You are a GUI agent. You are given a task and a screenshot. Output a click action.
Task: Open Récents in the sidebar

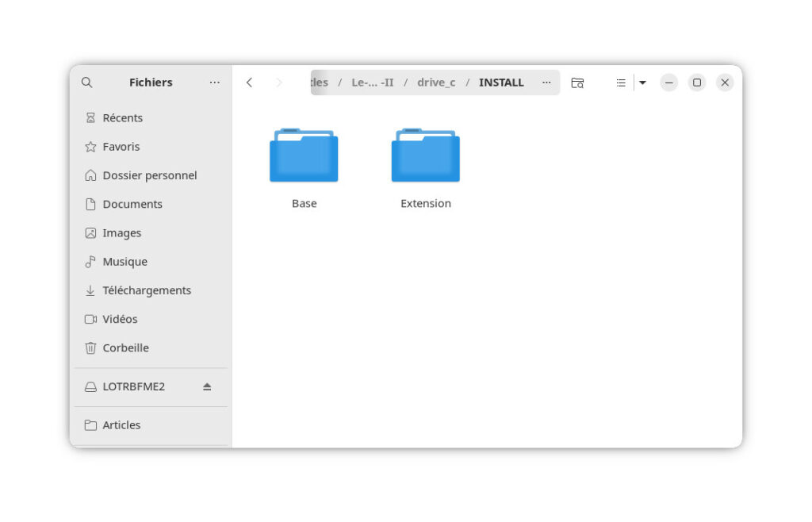(x=122, y=118)
